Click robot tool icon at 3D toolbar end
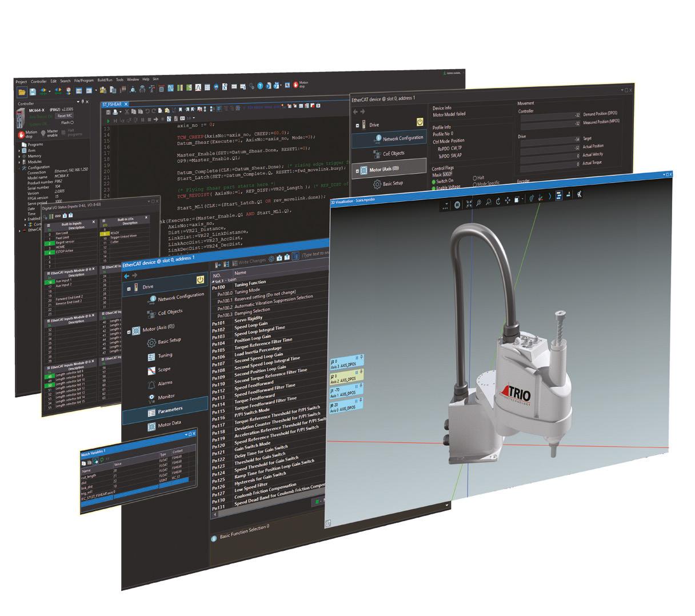Viewport: 695px width, 616px height. 579,194
